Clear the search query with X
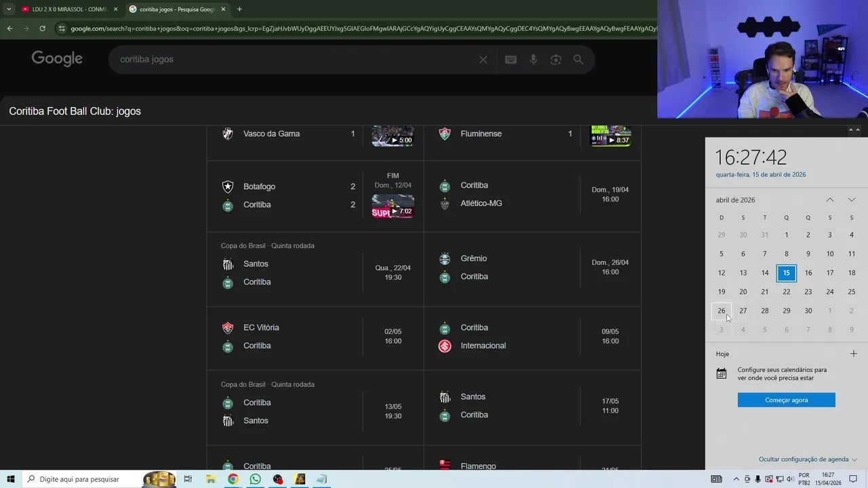This screenshot has width=868, height=488. point(483,60)
